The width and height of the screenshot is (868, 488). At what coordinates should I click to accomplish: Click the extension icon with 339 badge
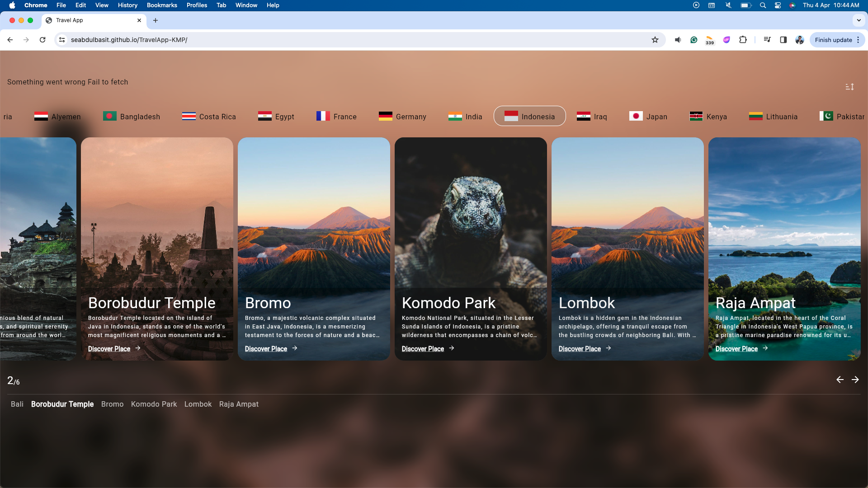click(710, 40)
